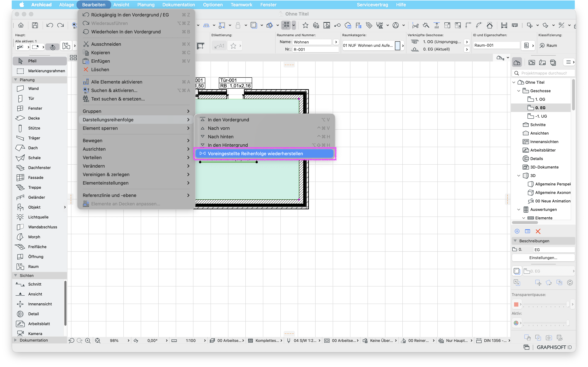Select the Schale shell tool
Screen dimensions: 588x367
pyautogui.click(x=40, y=158)
